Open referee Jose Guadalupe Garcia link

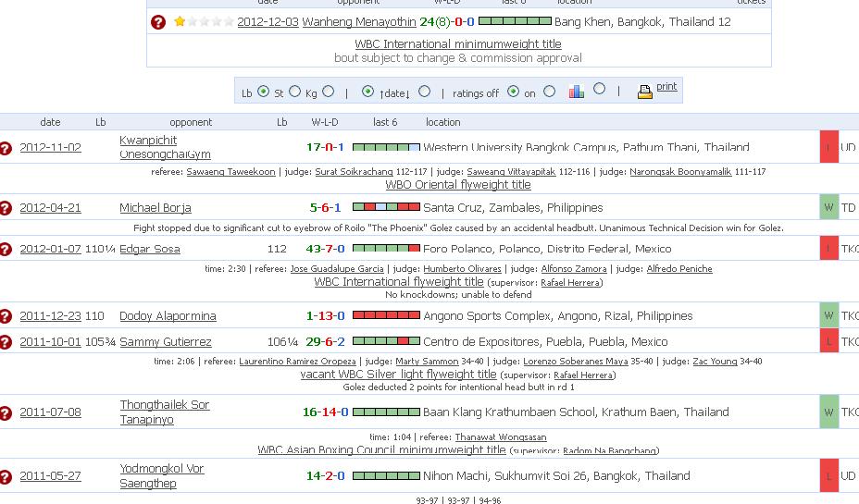point(337,269)
